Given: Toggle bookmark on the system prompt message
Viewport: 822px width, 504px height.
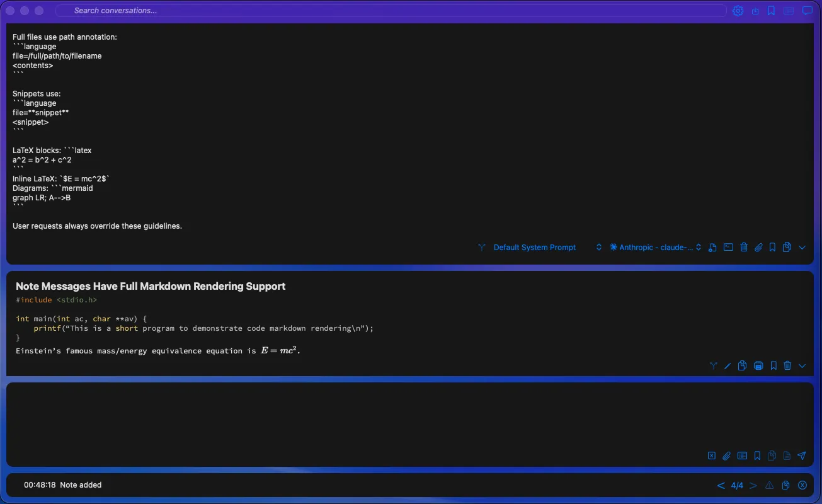Looking at the screenshot, I should pos(772,248).
